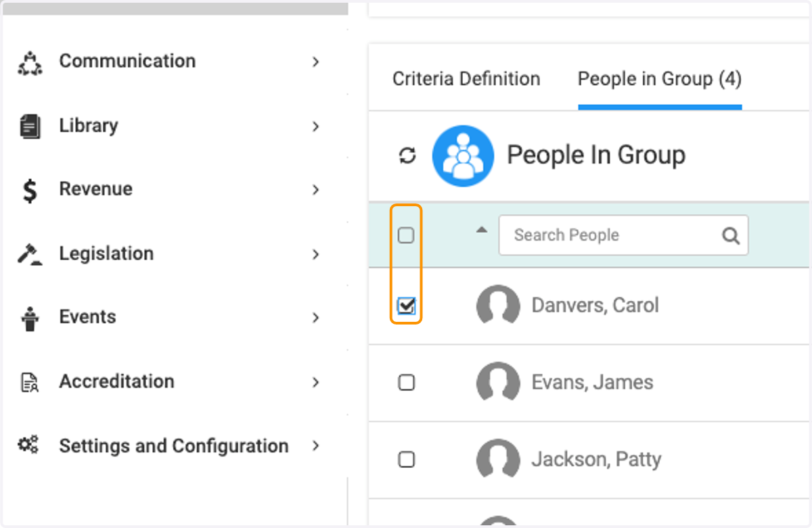The image size is (812, 528).
Task: Expand the Accreditation menu chevron
Action: (315, 382)
